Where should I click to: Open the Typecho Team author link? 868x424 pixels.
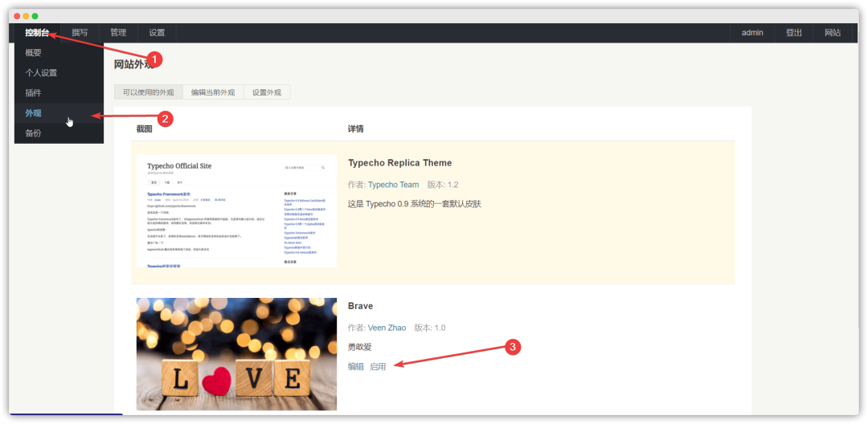[x=394, y=185]
